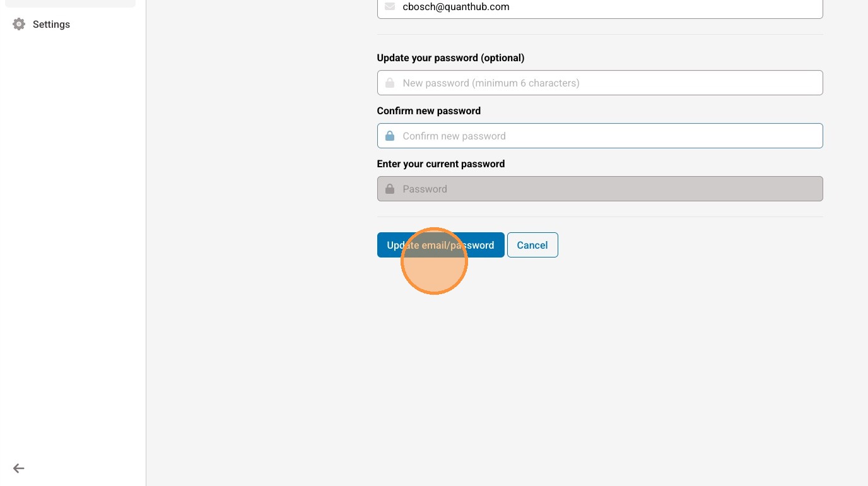
Task: Select the highlighted sidebar item above Settings
Action: coord(69,3)
